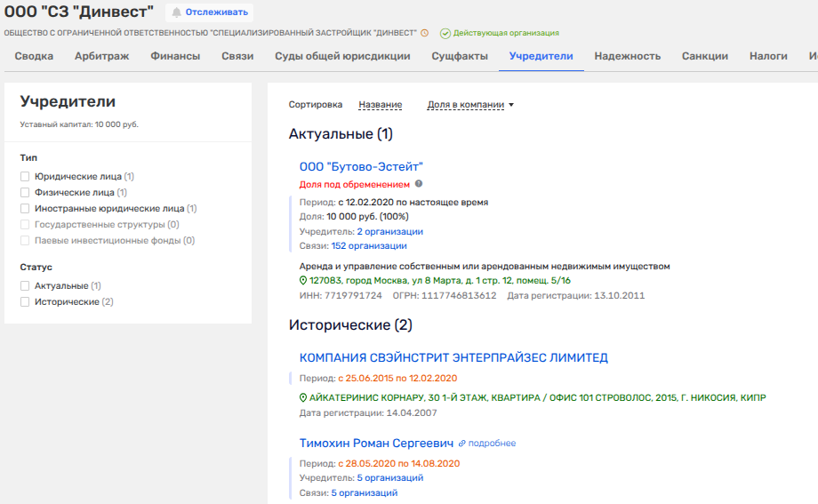Image resolution: width=818 pixels, height=504 pixels.
Task: Click the location pin icon before the Москва address
Action: [303, 280]
